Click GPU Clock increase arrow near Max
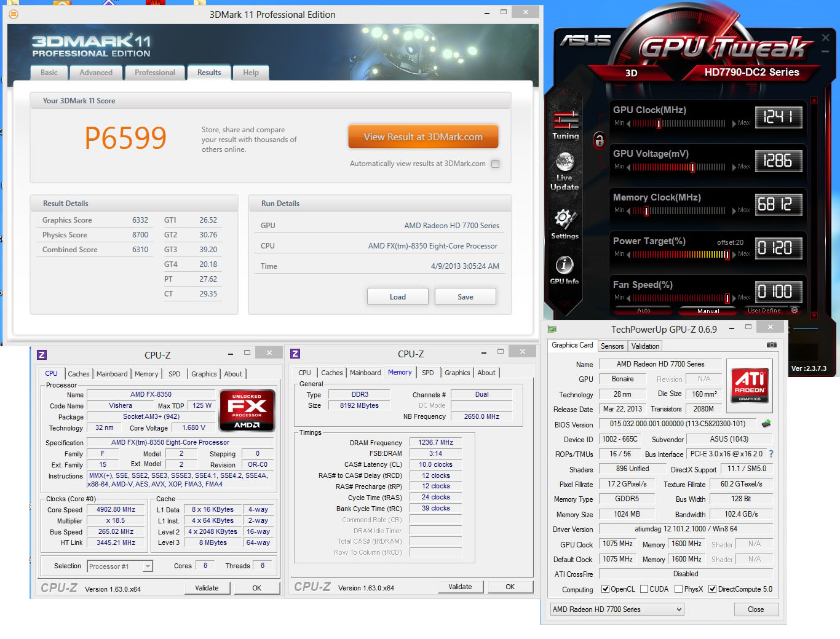 pyautogui.click(x=734, y=124)
